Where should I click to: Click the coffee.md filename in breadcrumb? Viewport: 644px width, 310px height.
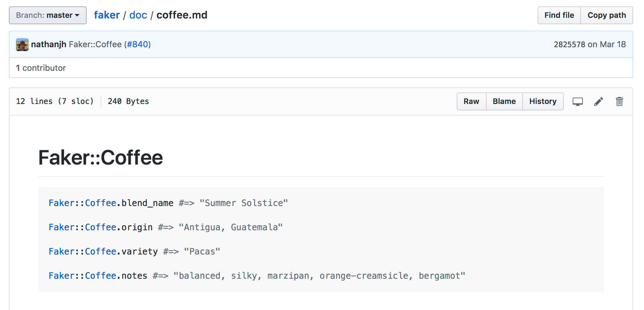point(182,15)
